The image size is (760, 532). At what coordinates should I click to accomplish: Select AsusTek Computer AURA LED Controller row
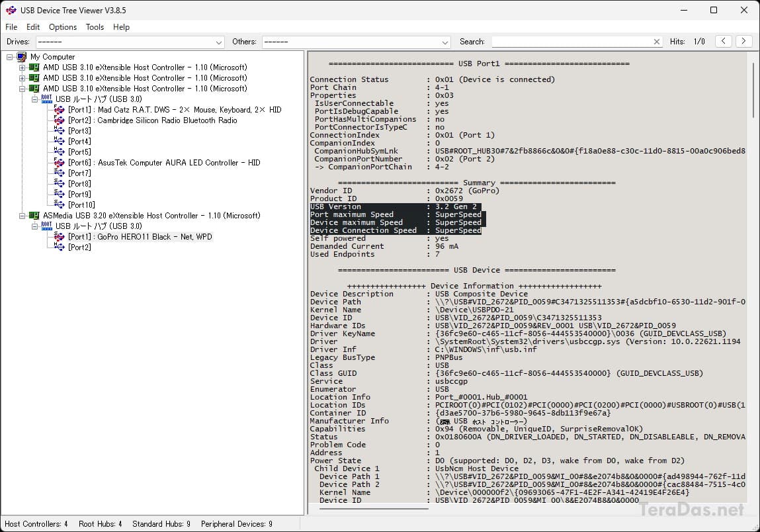click(x=164, y=163)
